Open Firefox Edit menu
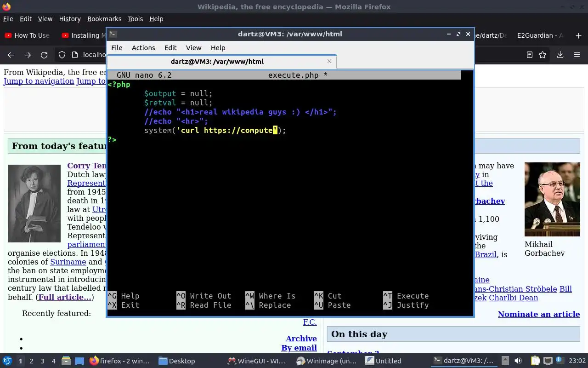Image resolution: width=588 pixels, height=368 pixels. click(26, 19)
